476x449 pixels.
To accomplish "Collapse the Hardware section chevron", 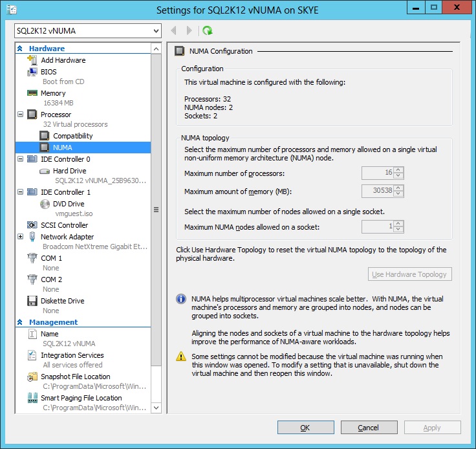I will click(20, 49).
